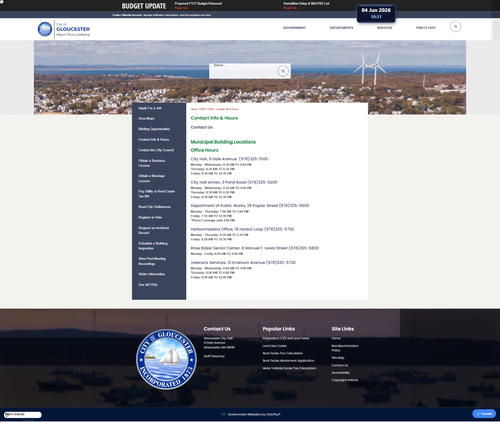Open Register to Vote sidebar link
The width and height of the screenshot is (500, 422).
pos(150,217)
